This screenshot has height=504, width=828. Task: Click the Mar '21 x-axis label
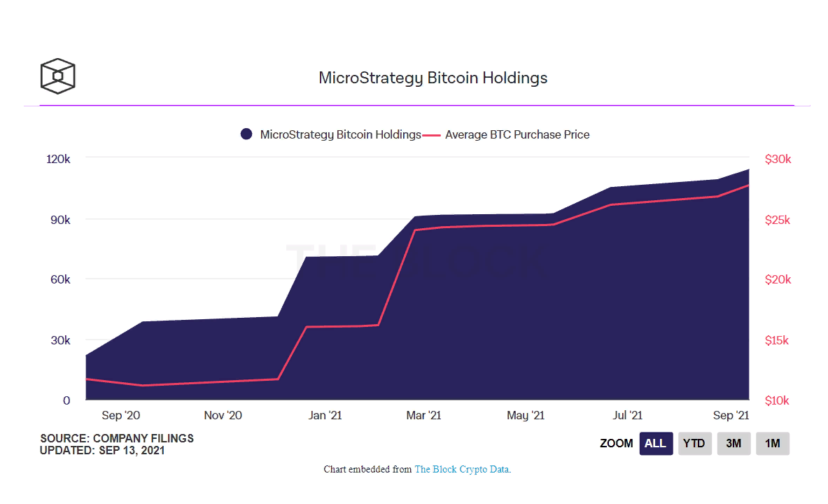423,415
